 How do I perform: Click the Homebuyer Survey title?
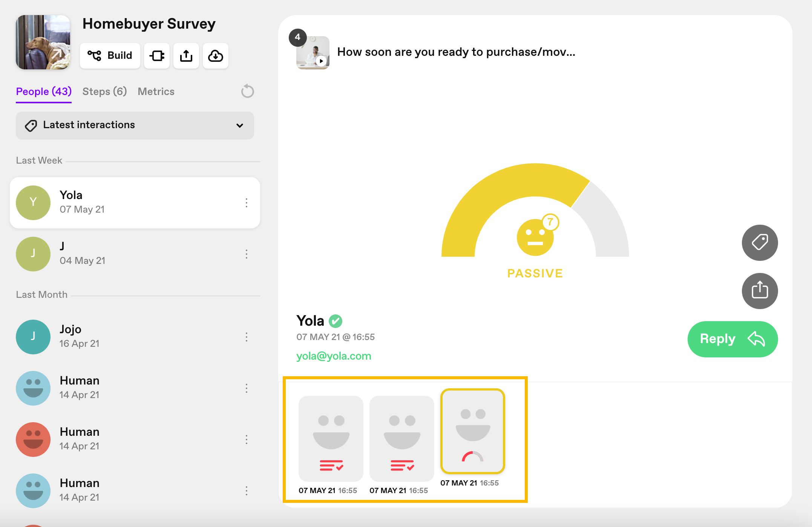coord(149,24)
